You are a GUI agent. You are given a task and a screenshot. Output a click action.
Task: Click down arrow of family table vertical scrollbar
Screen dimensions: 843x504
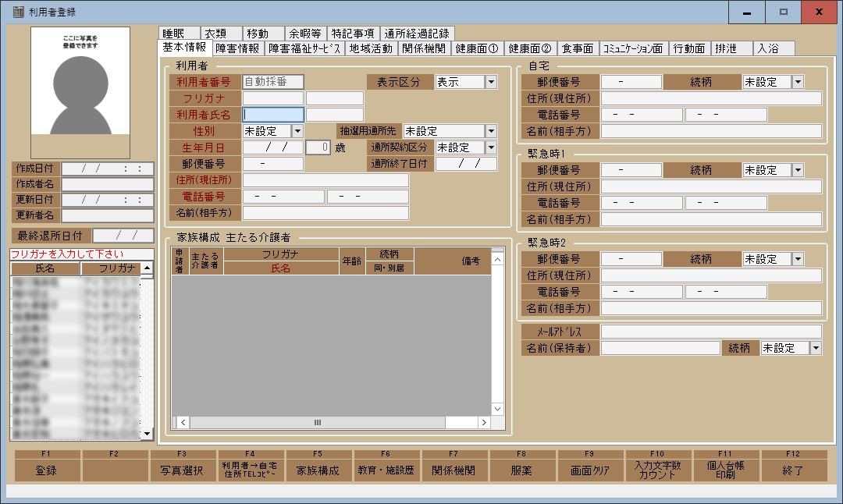point(497,409)
